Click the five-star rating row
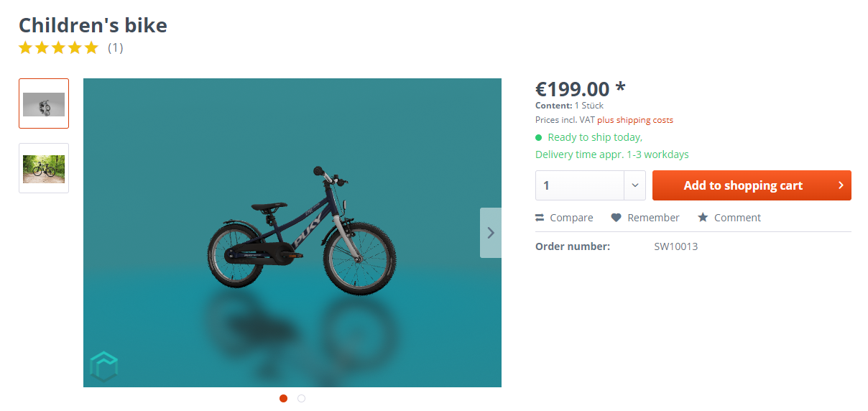Image resolution: width=868 pixels, height=411 pixels. pyautogui.click(x=58, y=48)
